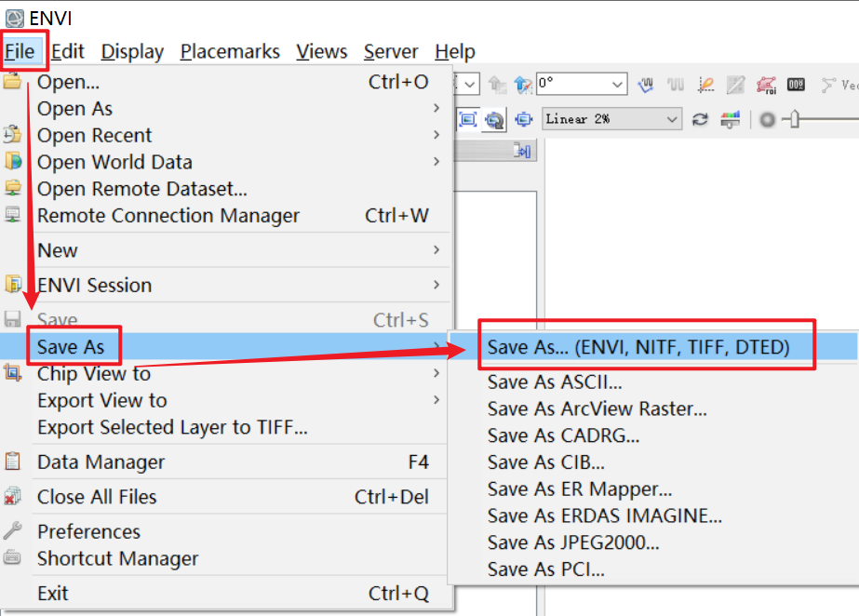Image resolution: width=859 pixels, height=616 pixels.
Task: Open the Views menu
Action: [322, 51]
